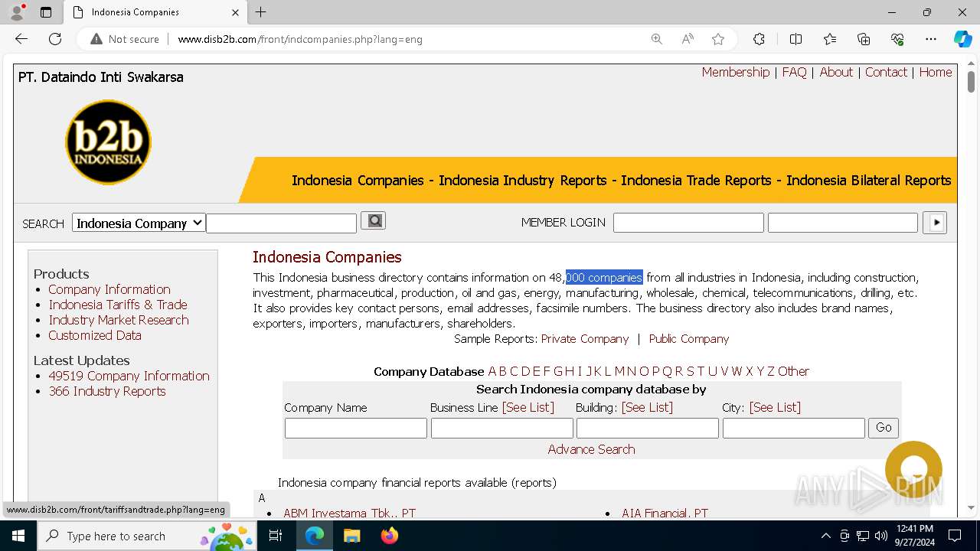Viewport: 980px width, 551px height.
Task: Click the search magnifier button beside search field
Action: tap(373, 221)
